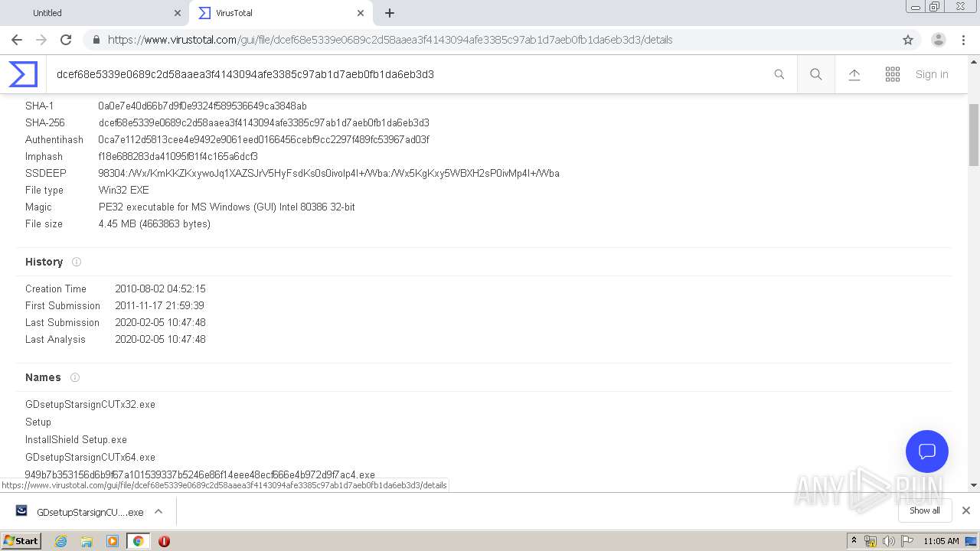Viewport: 980px width, 551px height.
Task: Open the Chrome menu (three dots)
Action: click(963, 40)
